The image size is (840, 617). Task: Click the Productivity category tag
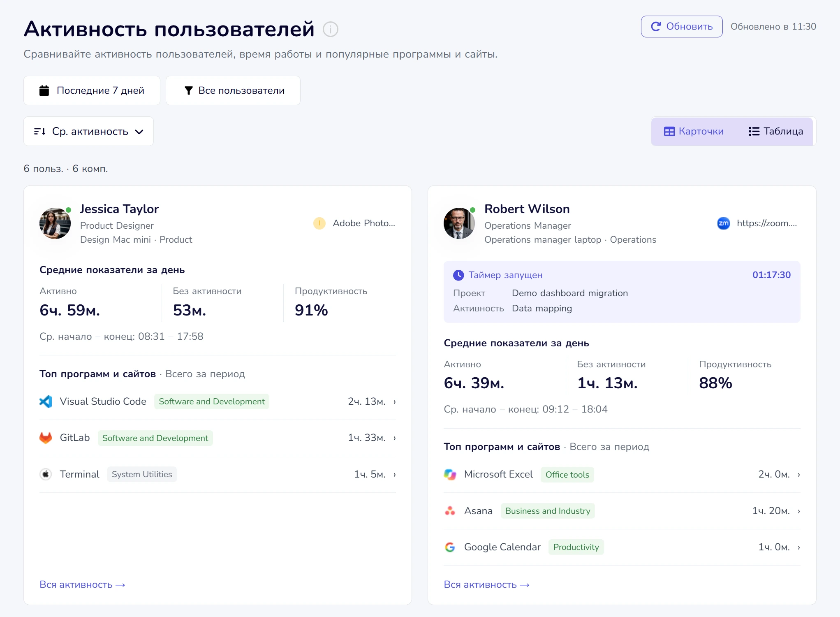(x=576, y=547)
